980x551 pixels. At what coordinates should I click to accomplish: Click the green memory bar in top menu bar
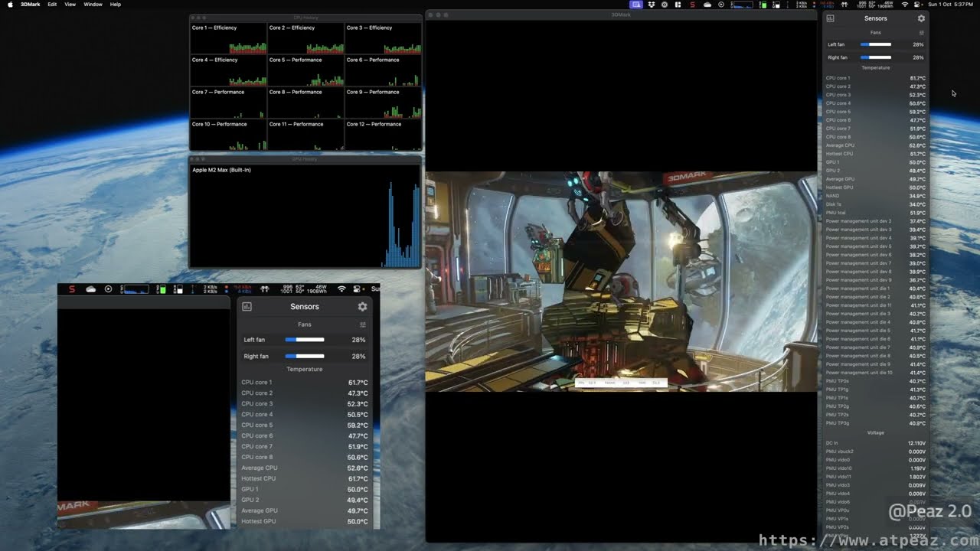tap(763, 5)
